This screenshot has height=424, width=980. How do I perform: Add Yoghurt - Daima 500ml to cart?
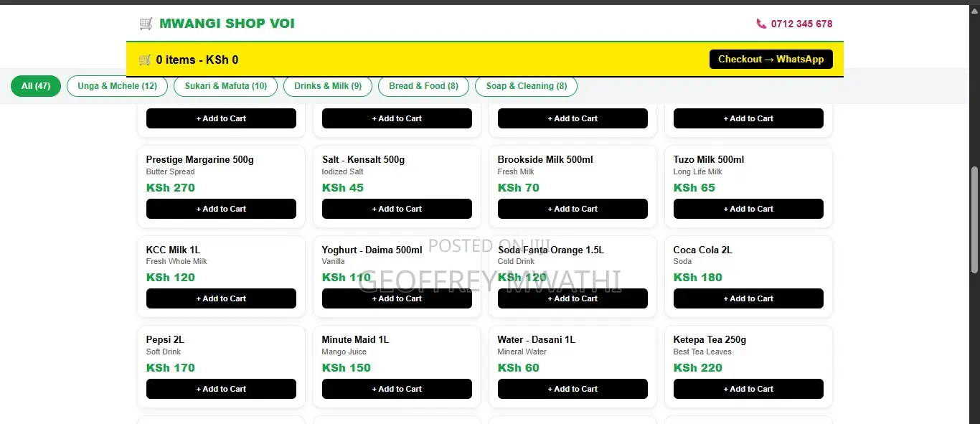[x=397, y=298]
